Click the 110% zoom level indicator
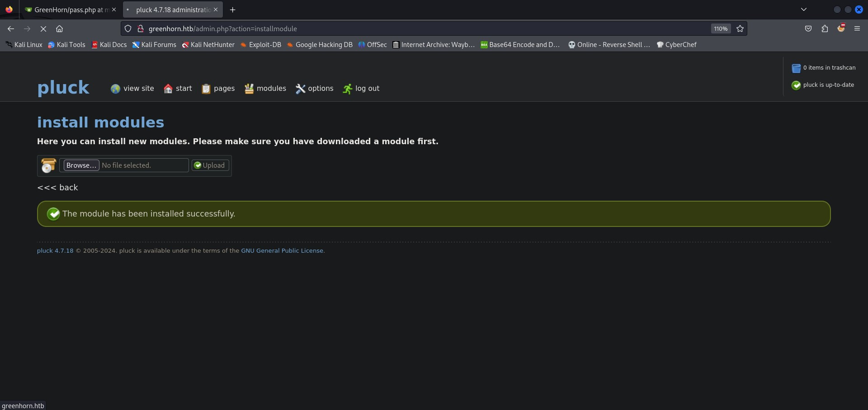 (x=721, y=28)
